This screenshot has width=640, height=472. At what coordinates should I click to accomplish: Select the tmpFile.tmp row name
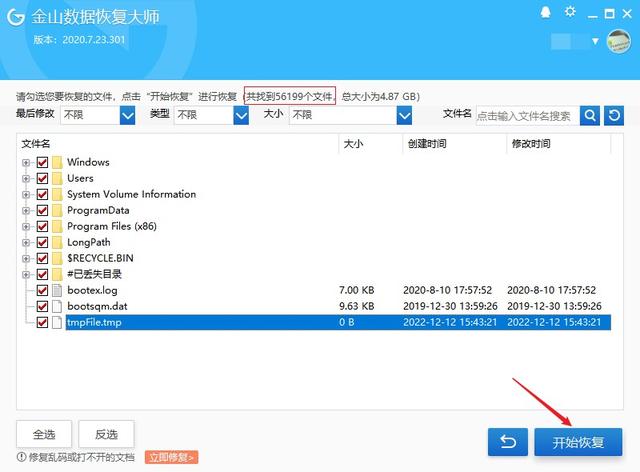[x=94, y=322]
